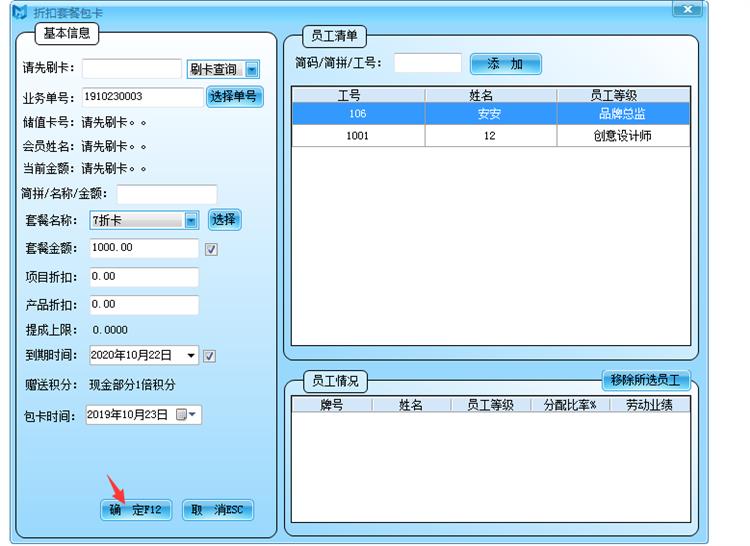Click the 姓名 column header in 员工清单
This screenshot has height=546, width=750.
491,95
